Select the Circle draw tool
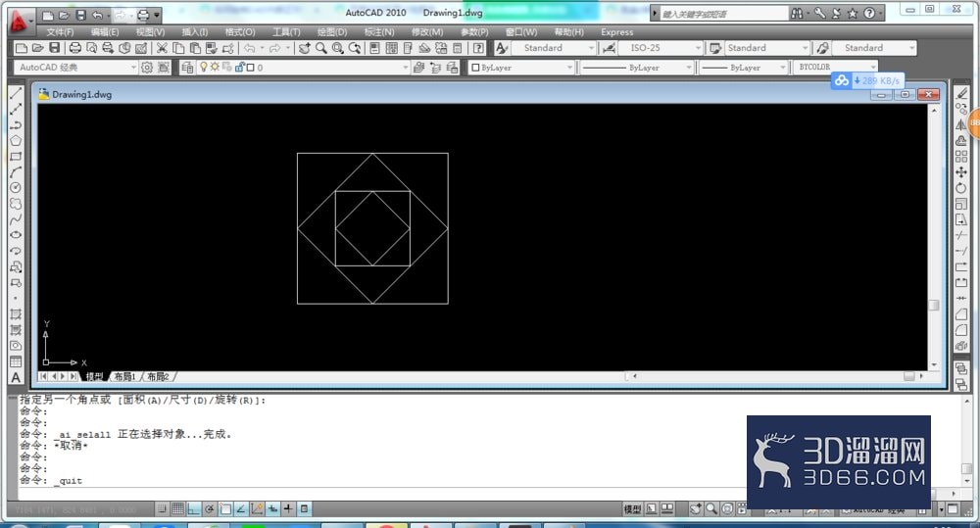Screen dimensions: 980x528 coord(16,187)
